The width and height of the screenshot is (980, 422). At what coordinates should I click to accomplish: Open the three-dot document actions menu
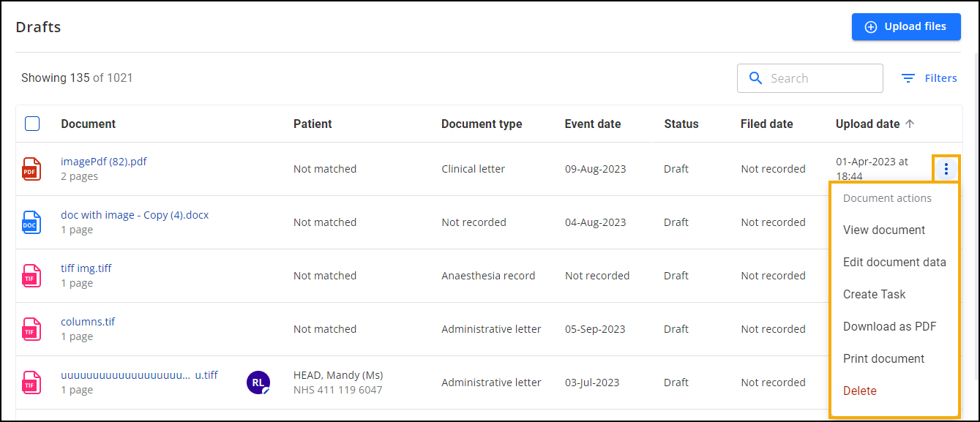(x=946, y=169)
